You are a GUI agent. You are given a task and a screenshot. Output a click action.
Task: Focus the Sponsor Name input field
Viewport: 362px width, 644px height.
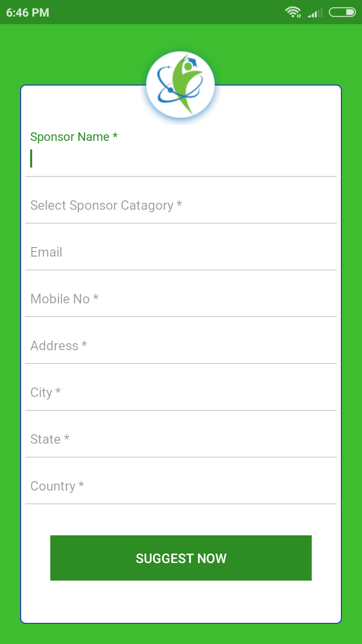coord(181,159)
